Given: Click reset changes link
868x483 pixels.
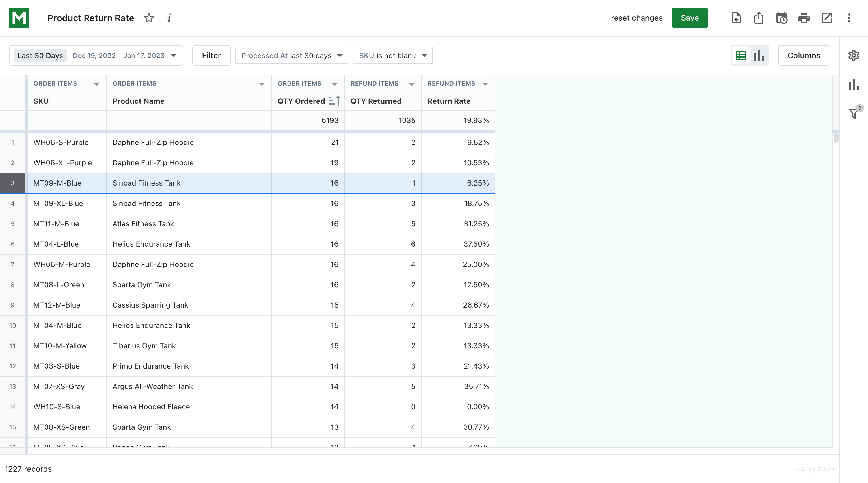Looking at the screenshot, I should (636, 18).
